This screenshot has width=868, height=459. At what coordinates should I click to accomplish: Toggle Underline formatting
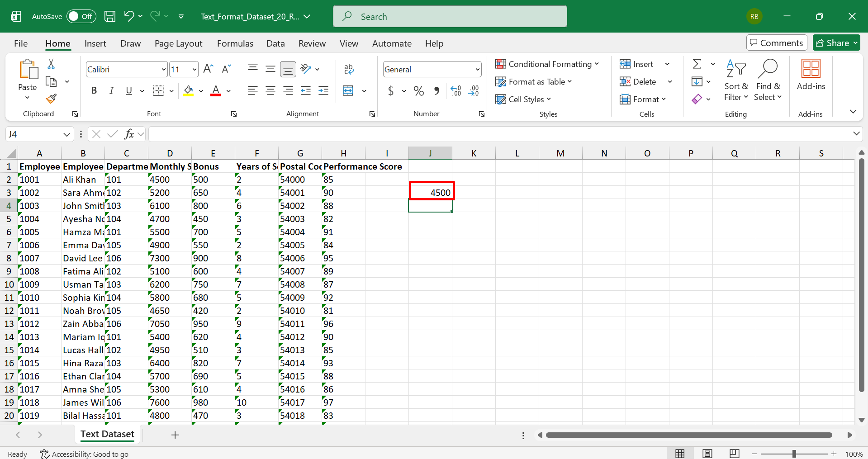pos(129,90)
